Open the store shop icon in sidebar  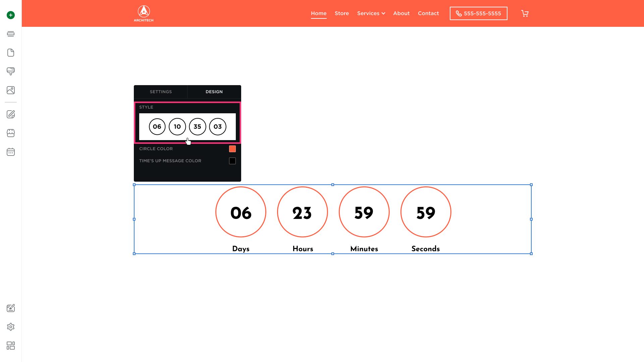(x=11, y=133)
